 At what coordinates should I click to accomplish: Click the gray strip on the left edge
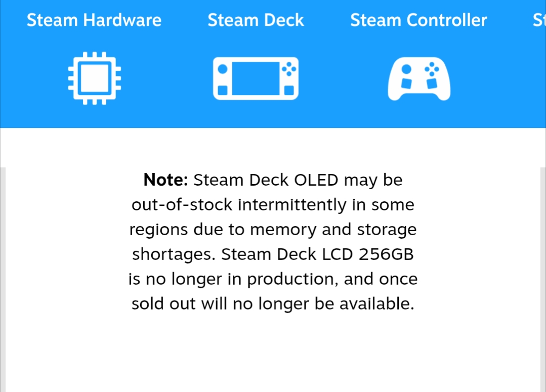[x=3, y=278]
